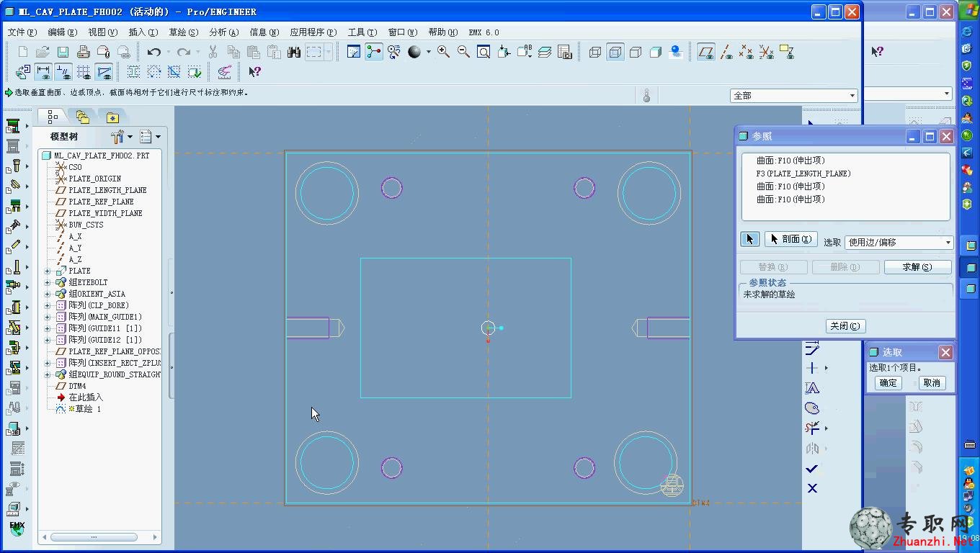This screenshot has width=980, height=553.
Task: Open the 使用边/偏移 dropdown in 参照 dialog
Action: click(948, 243)
